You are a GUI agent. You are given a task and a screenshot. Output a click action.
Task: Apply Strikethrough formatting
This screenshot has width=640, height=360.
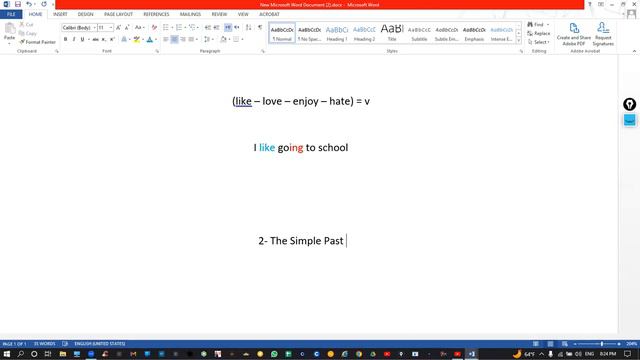(x=95, y=39)
